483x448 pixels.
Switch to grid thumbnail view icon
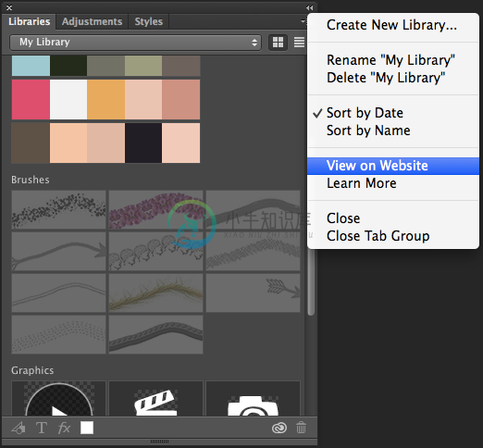coord(278,43)
